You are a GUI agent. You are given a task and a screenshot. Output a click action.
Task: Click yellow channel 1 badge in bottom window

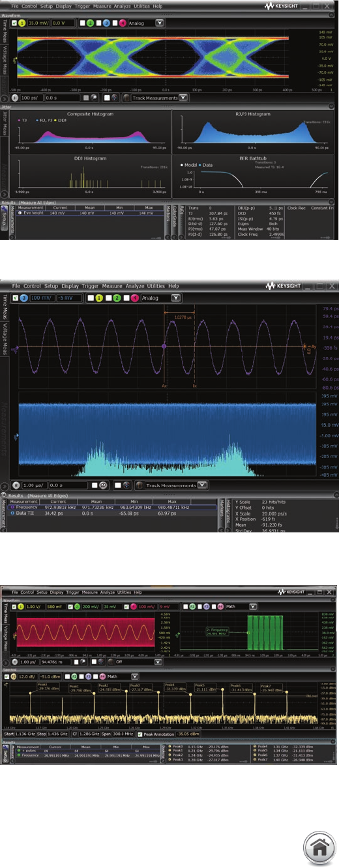coord(20,607)
